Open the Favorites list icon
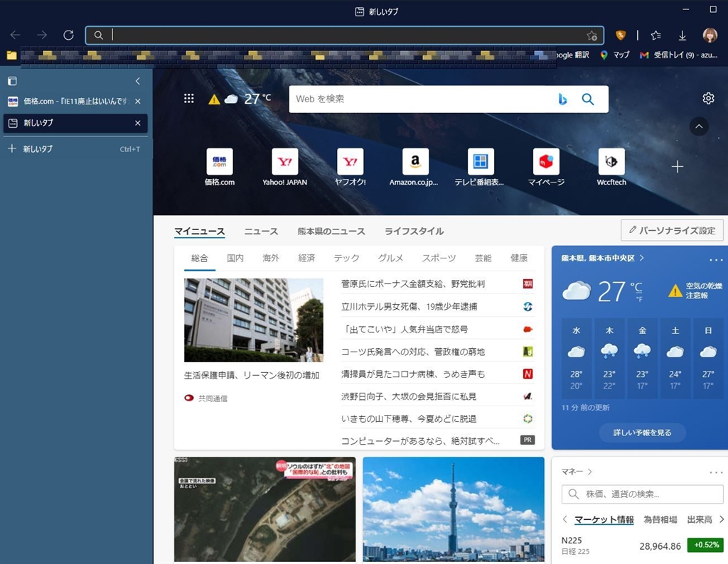The image size is (728, 564). [x=655, y=35]
